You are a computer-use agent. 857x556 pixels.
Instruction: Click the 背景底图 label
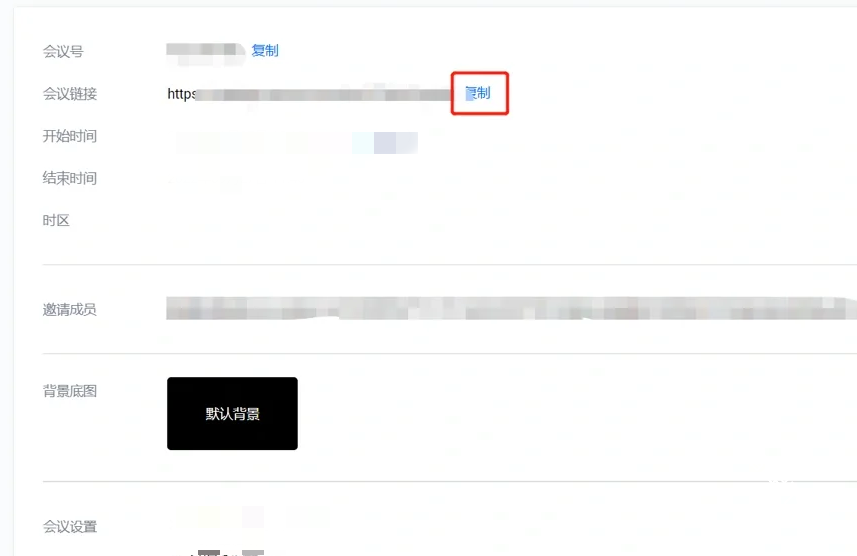tap(69, 391)
